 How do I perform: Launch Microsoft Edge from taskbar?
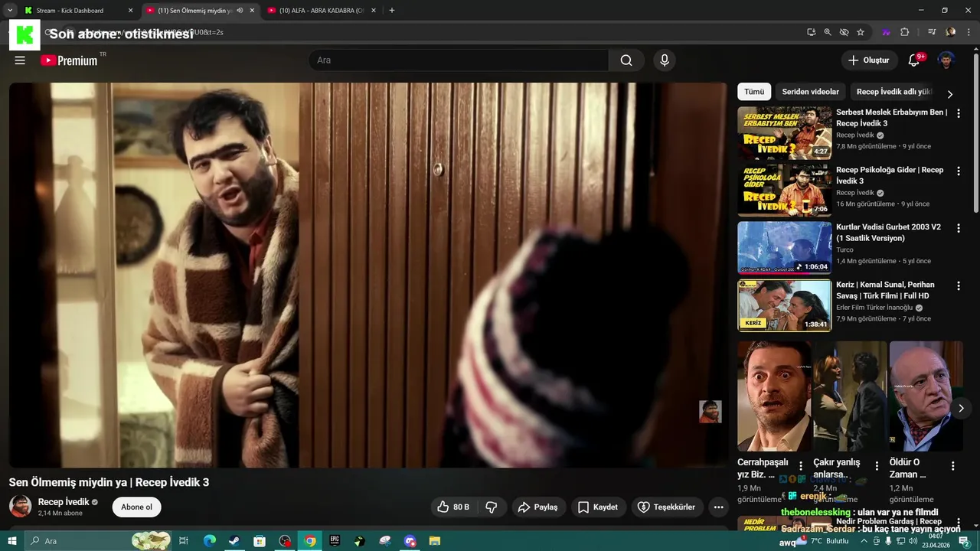pos(209,541)
